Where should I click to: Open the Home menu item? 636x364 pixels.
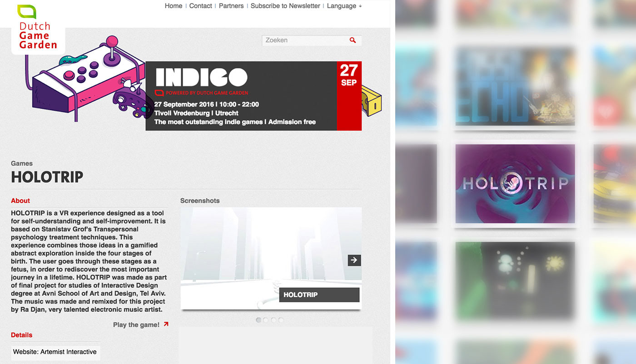tap(174, 6)
